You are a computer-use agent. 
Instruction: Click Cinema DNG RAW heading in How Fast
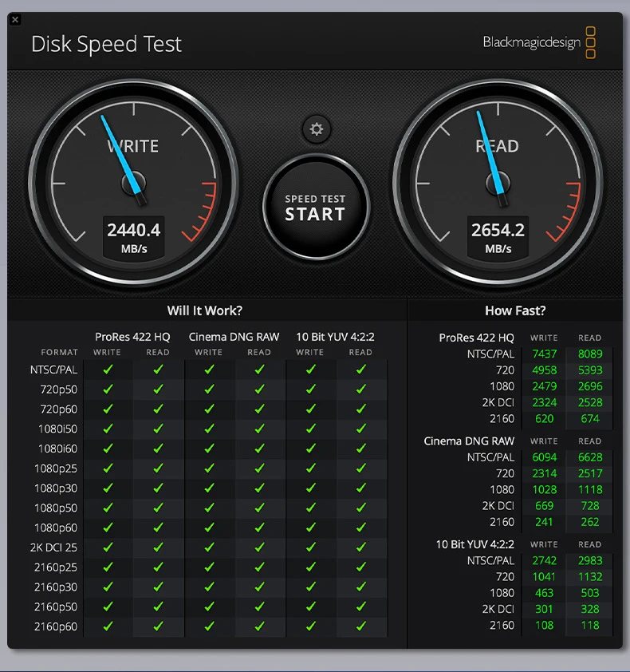click(469, 441)
